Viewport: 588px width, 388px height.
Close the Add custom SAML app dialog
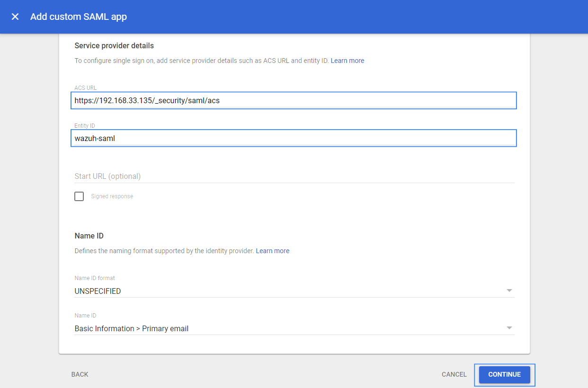click(x=15, y=17)
